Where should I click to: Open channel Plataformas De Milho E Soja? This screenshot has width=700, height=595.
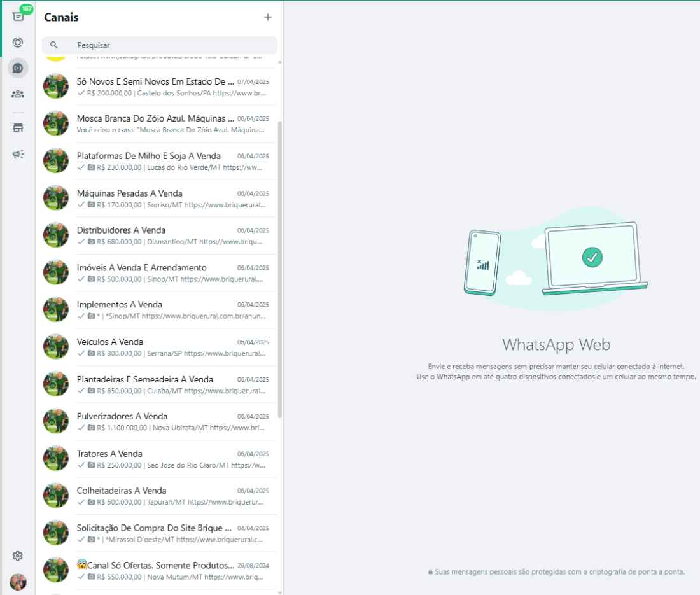click(159, 161)
